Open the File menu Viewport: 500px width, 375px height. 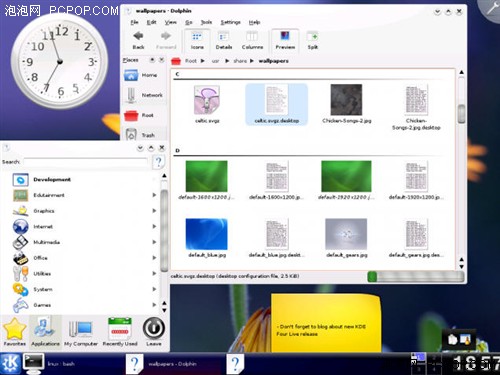coord(134,22)
